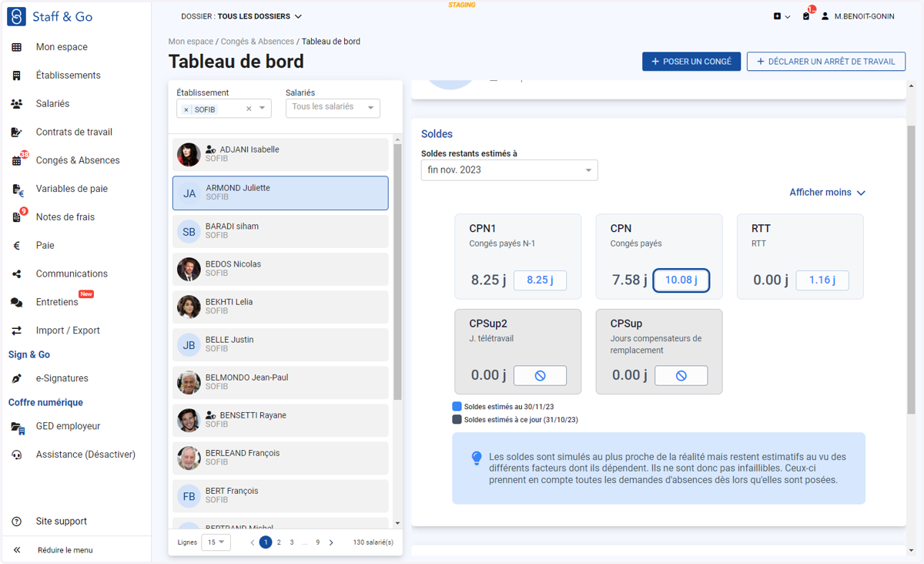The height and width of the screenshot is (564, 924).
Task: Select employee BEDOS Nicolas
Action: (280, 269)
